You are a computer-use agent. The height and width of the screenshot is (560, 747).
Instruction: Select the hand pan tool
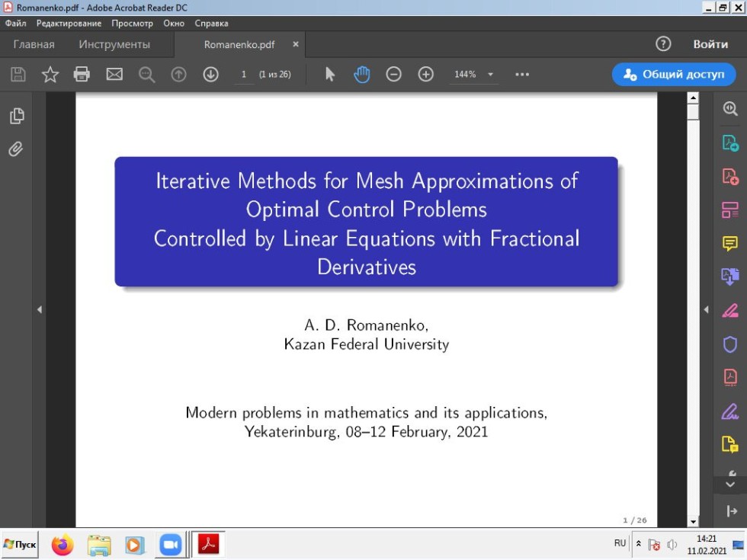coord(362,75)
